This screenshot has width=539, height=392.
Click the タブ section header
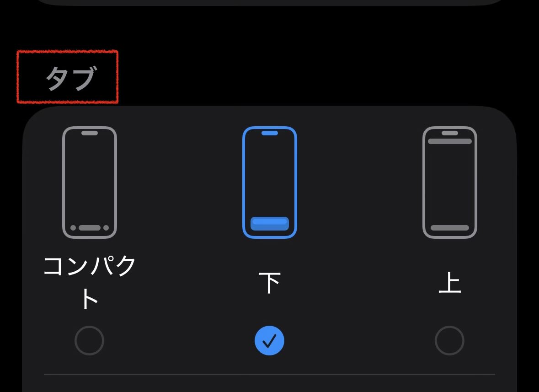pyautogui.click(x=71, y=78)
